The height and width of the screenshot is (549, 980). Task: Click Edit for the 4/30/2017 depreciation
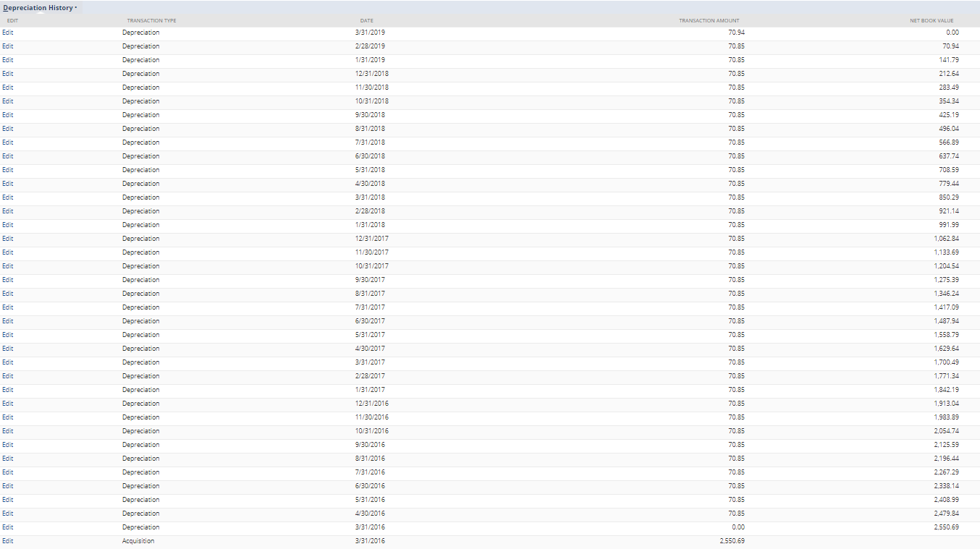tap(8, 349)
